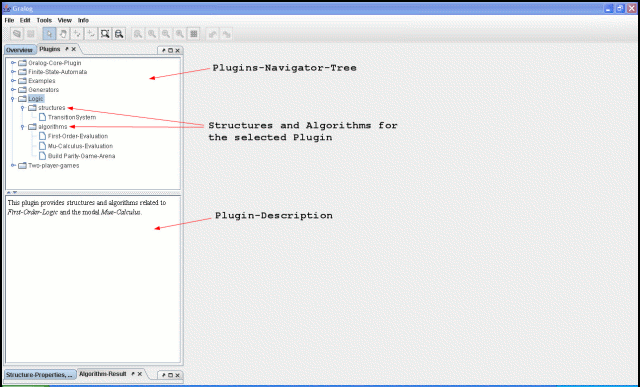Click the open structure toolbar icon
640x387 pixels.
(x=17, y=34)
